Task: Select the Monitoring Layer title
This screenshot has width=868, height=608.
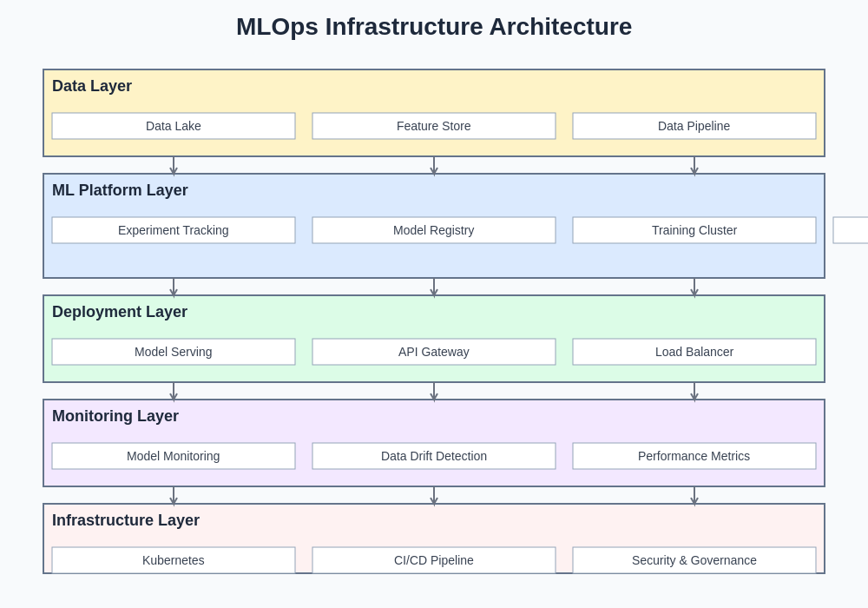Action: [115, 416]
